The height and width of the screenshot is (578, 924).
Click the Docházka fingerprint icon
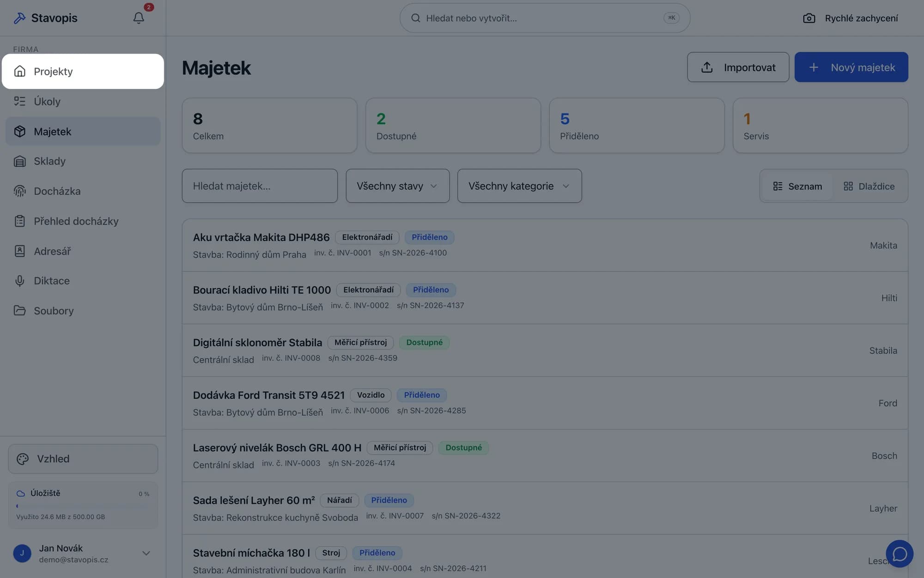point(19,191)
